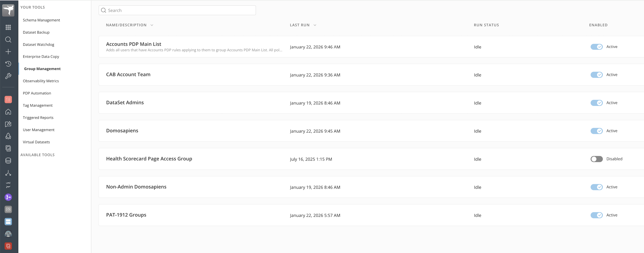Click the rocket icon in sidebar
This screenshot has width=644, height=253.
[8, 136]
